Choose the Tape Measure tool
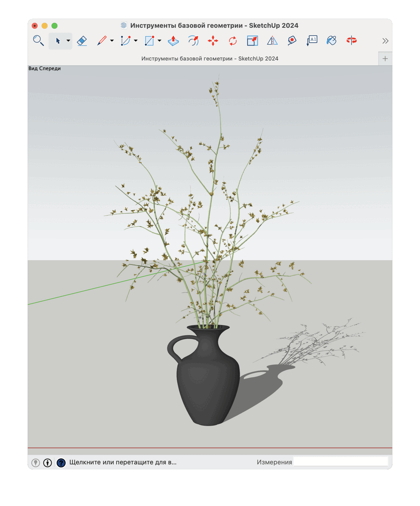This screenshot has width=420, height=506. pos(292,41)
